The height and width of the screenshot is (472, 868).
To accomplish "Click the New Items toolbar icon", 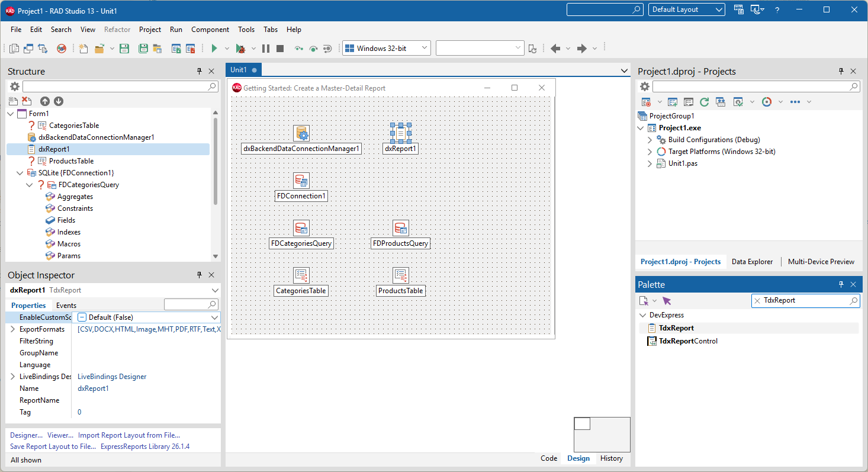I will pyautogui.click(x=83, y=49).
